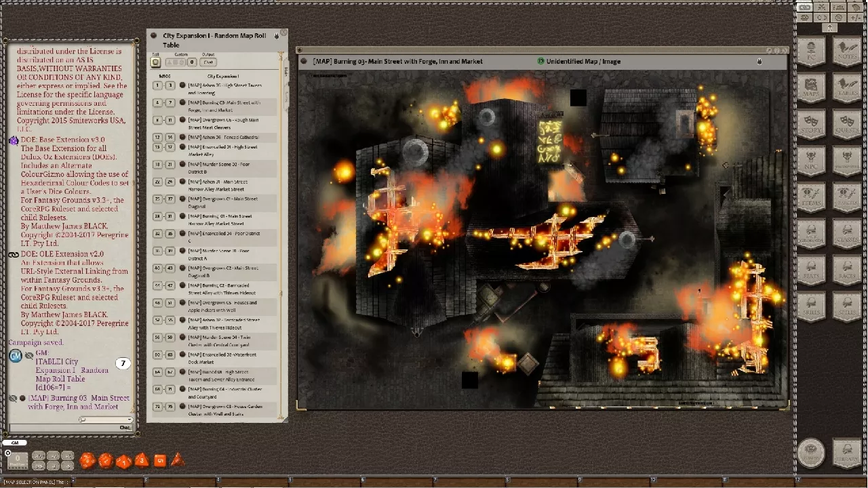Pick the orange d6 die
Image resolution: width=868 pixels, height=488 pixels.
(x=159, y=461)
